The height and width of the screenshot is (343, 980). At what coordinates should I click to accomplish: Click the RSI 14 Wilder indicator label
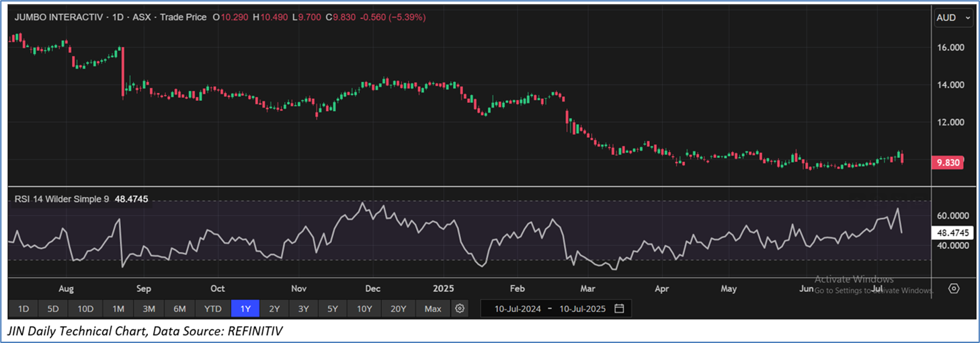(x=60, y=199)
